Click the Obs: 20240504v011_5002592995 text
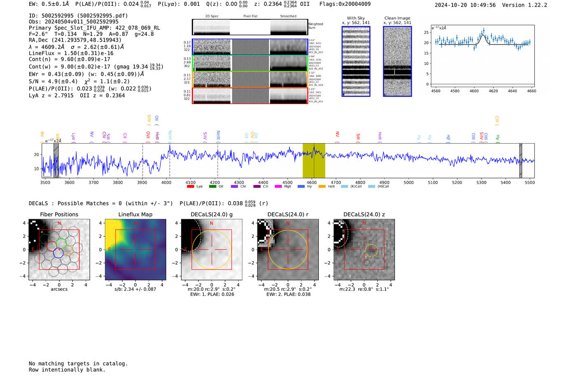The width and height of the screenshot is (576, 392). (x=74, y=22)
